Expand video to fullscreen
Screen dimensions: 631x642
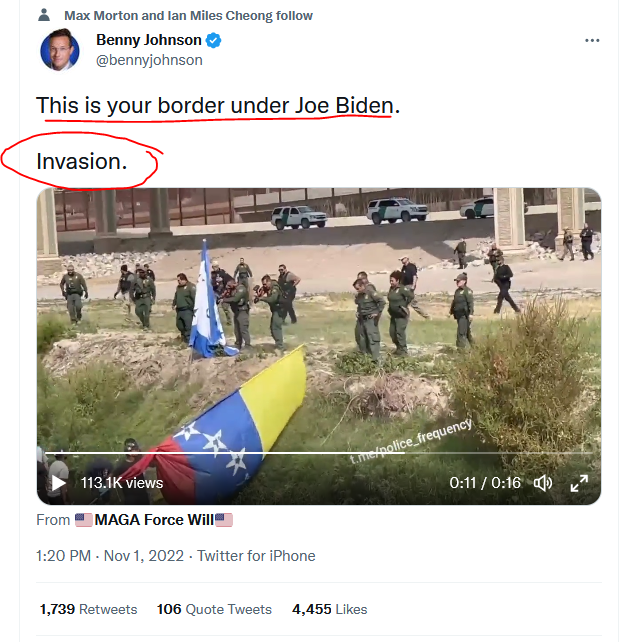pos(579,483)
